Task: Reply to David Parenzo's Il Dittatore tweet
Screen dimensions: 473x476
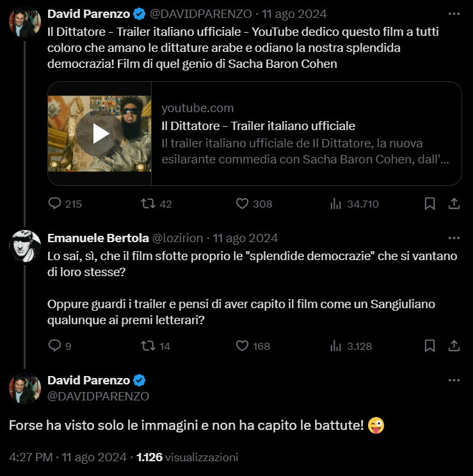Action: click(55, 204)
